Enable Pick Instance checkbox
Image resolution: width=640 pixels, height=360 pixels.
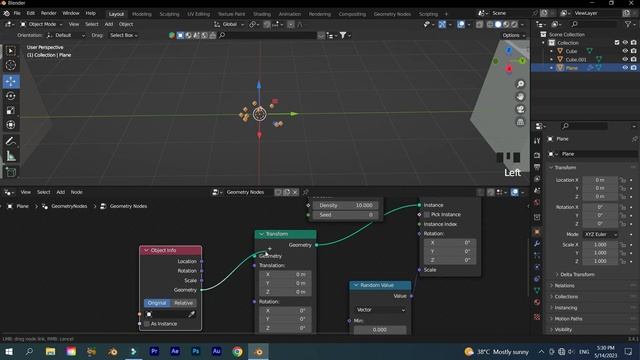[427, 215]
